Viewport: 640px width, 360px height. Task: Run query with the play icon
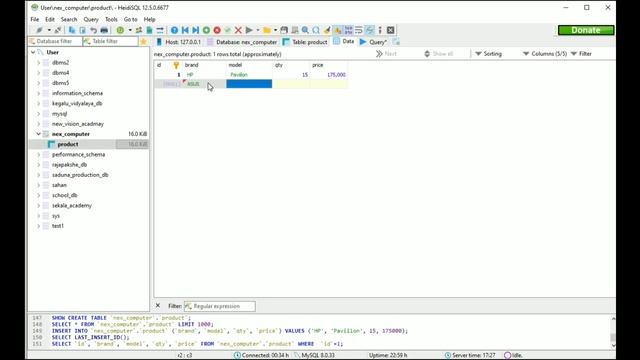click(x=249, y=30)
